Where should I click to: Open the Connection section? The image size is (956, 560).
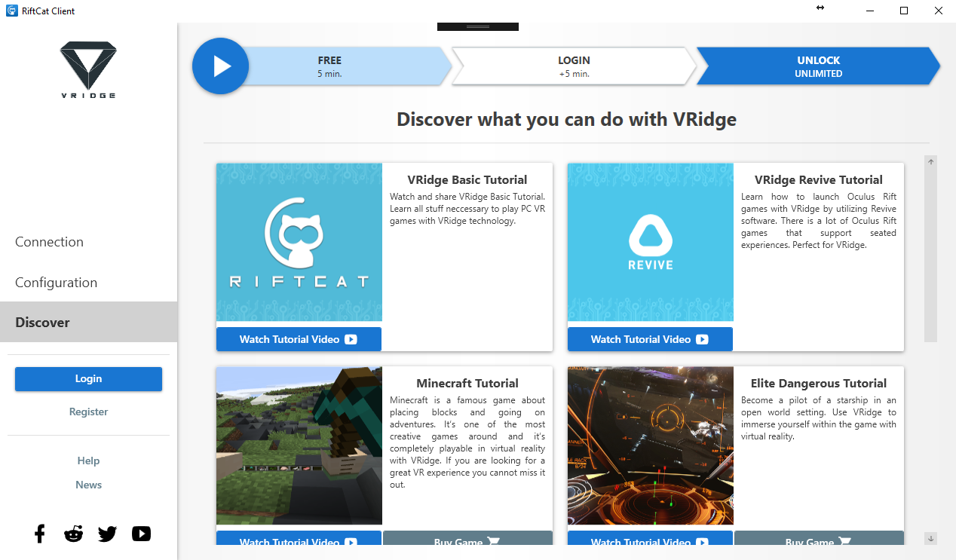tap(88, 242)
